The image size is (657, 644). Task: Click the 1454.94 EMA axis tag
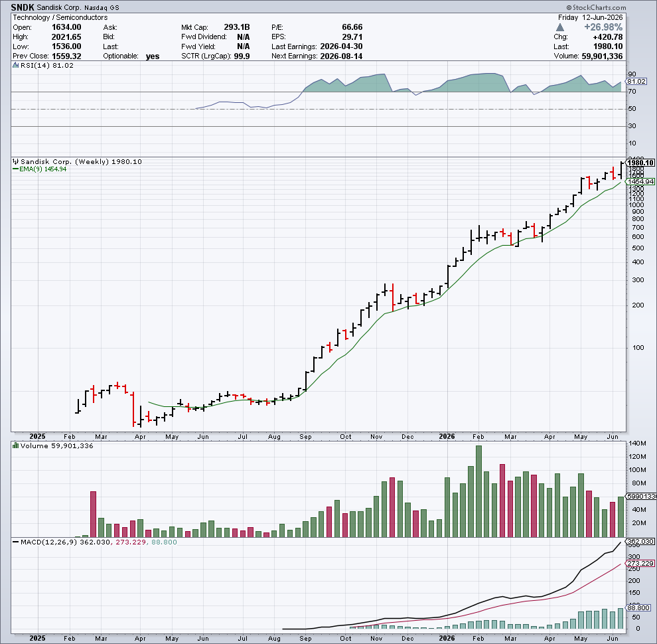coord(640,181)
